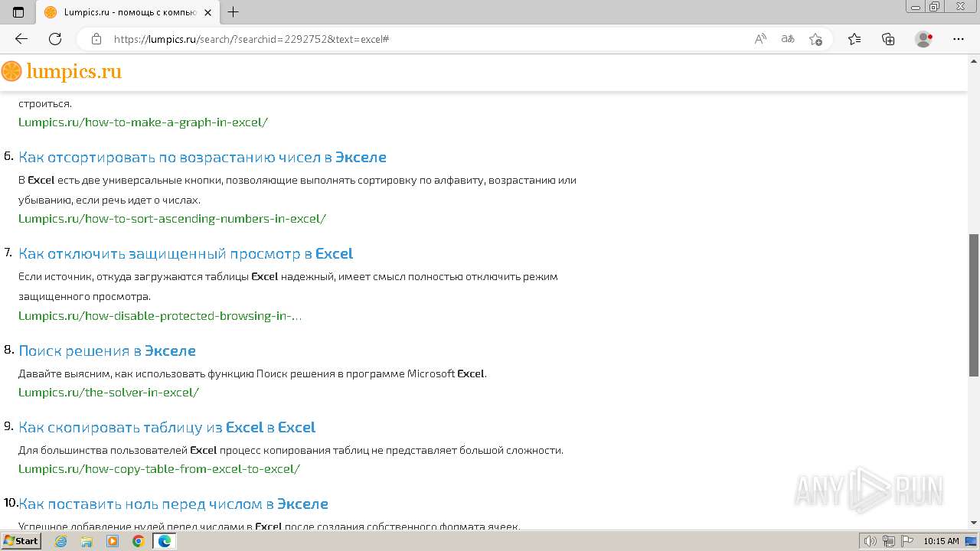Launch Internet Explorer from taskbar
980x551 pixels.
pos(61,541)
